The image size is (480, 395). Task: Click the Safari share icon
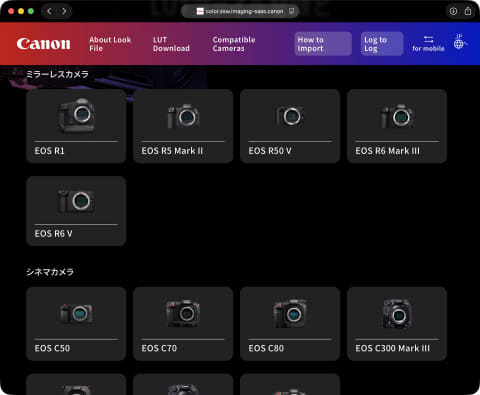(x=468, y=11)
